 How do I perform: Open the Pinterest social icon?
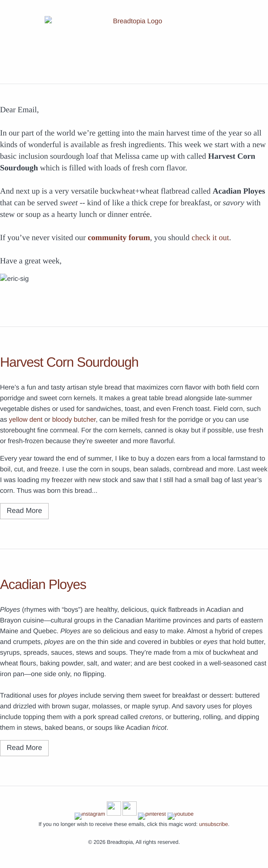pyautogui.click(x=152, y=815)
